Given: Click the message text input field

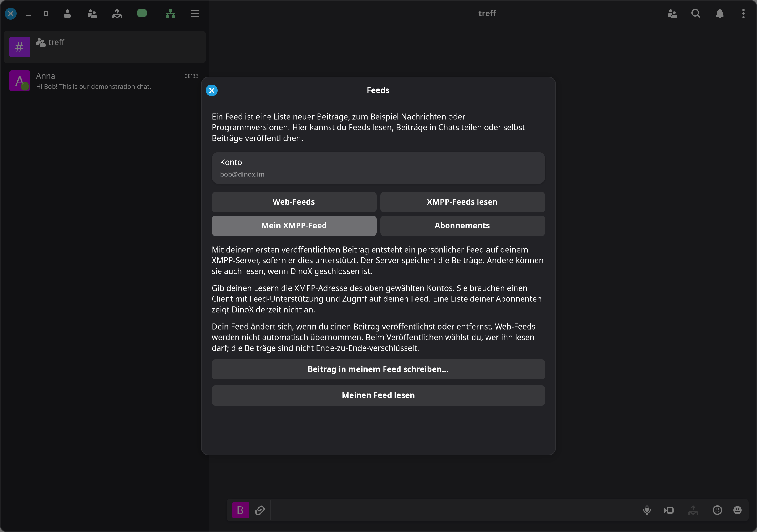Looking at the screenshot, I should point(455,510).
